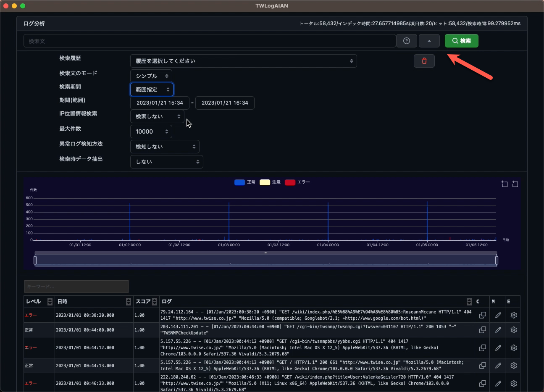Toggle the 注意 yellow legend item in chart
Screen dimensions: 544x392
[270, 182]
